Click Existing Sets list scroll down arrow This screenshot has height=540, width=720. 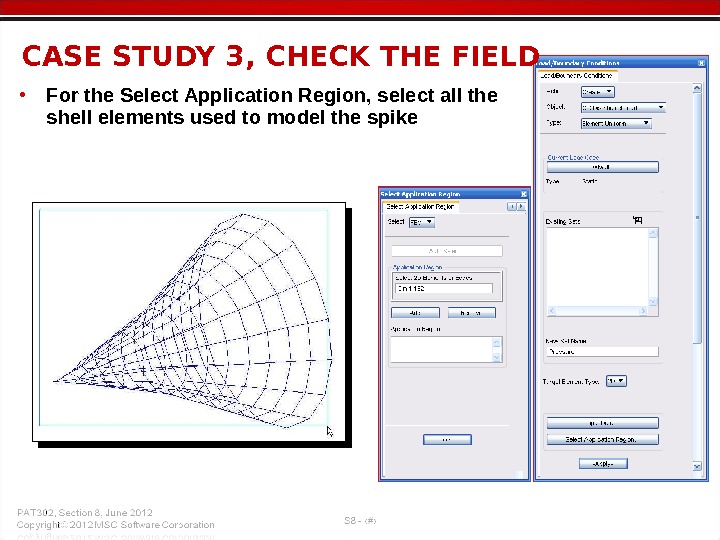coord(653,302)
